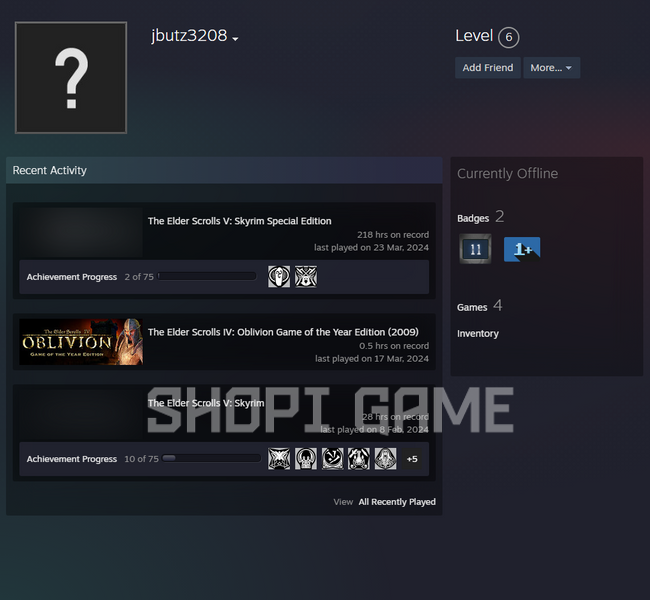Click the Currently Offline status text
The height and width of the screenshot is (600, 650).
pos(507,173)
